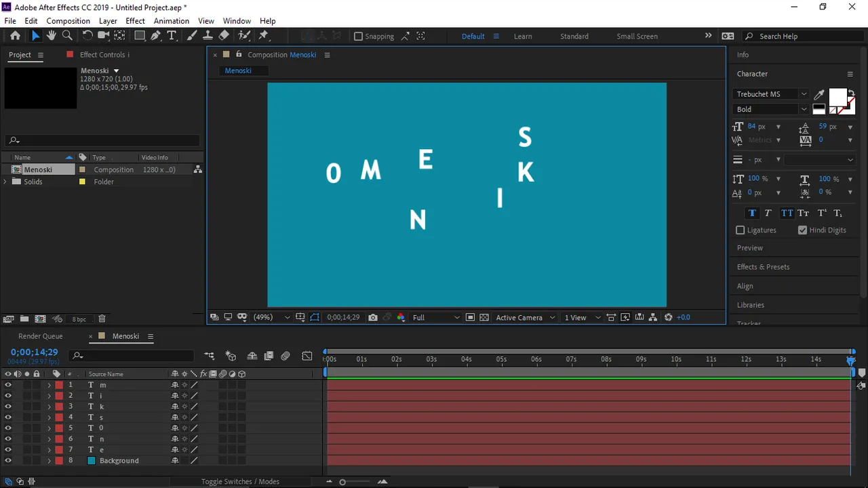Viewport: 868px width, 488px height.
Task: Expand layer 2 'i' properties
Action: (49, 396)
